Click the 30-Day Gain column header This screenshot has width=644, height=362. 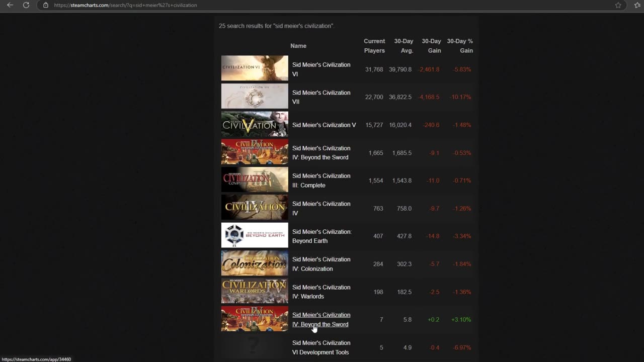tap(431, 46)
